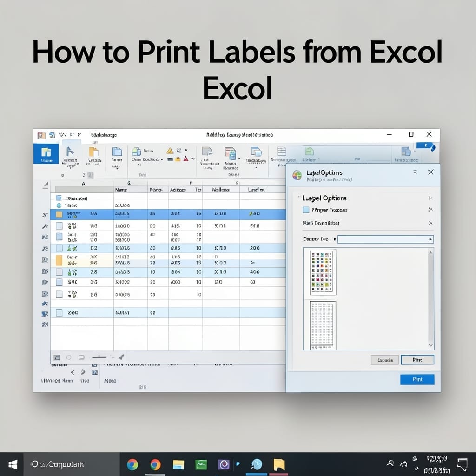Click the green sheet icon in the ribbon
The height and width of the screenshot is (476, 476).
point(309,151)
